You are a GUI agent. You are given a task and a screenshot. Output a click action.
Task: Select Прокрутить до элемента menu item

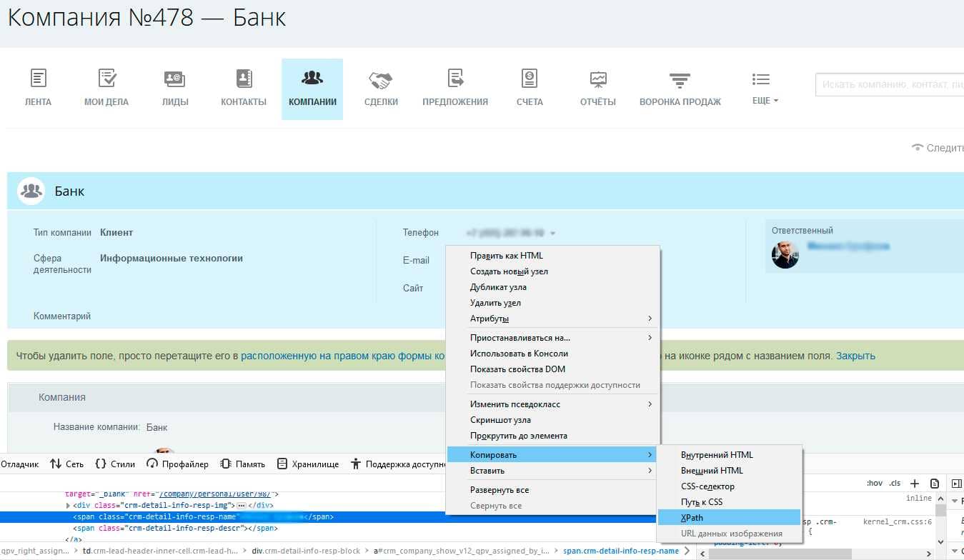coord(553,436)
